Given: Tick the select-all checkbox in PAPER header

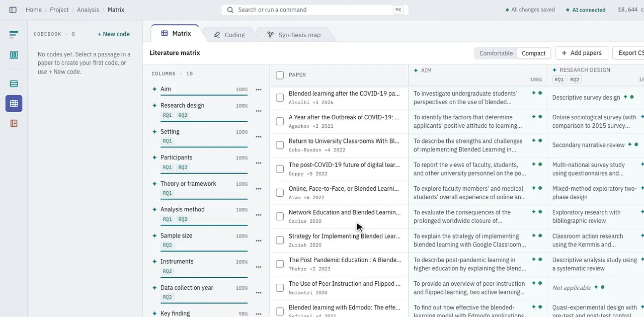Looking at the screenshot, I should (x=280, y=75).
